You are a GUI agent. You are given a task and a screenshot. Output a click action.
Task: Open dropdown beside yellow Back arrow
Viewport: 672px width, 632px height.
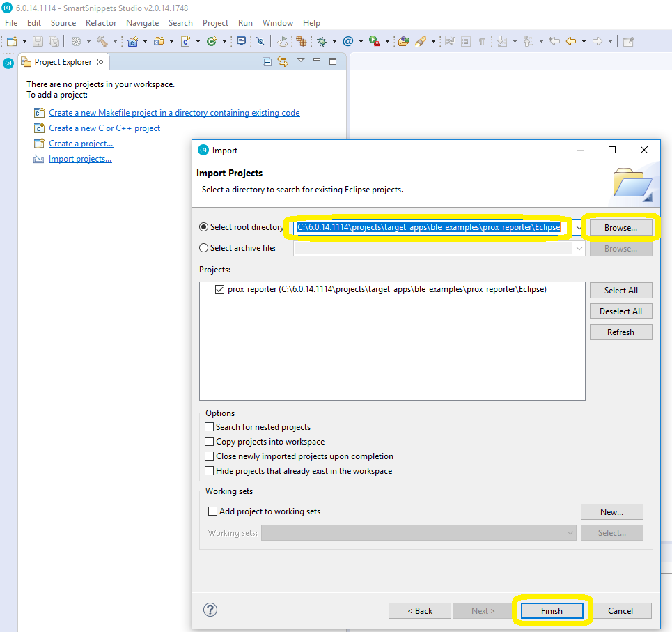pos(584,41)
